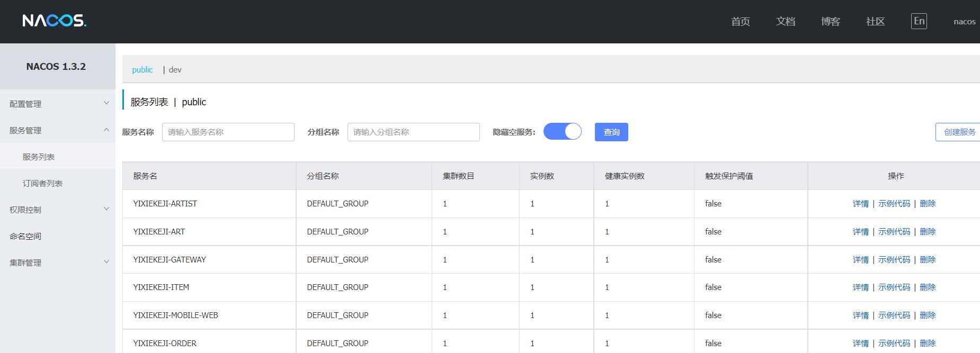Screen dimensions: 980x353
Task: Click 删除 for YIXIEKEJI-ORDER
Action: (x=928, y=343)
